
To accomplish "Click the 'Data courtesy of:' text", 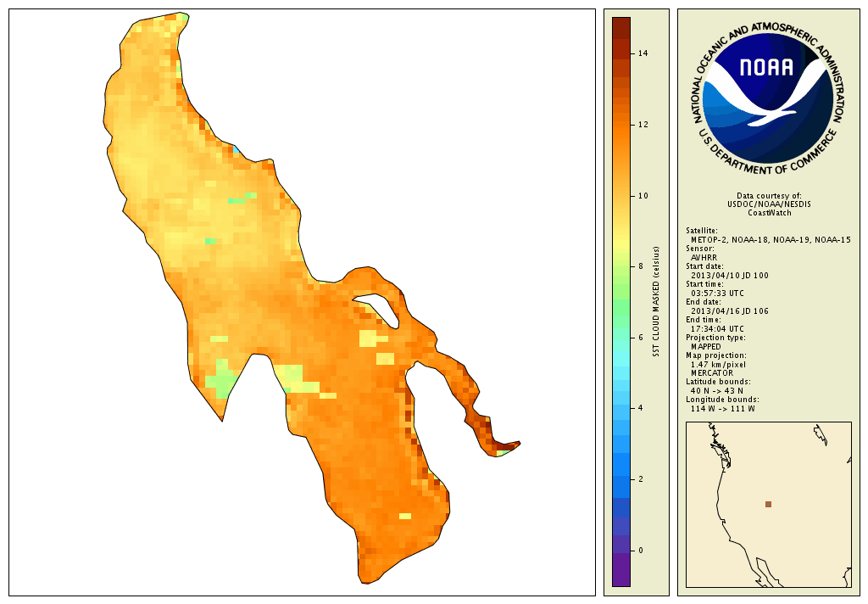I will (769, 196).
